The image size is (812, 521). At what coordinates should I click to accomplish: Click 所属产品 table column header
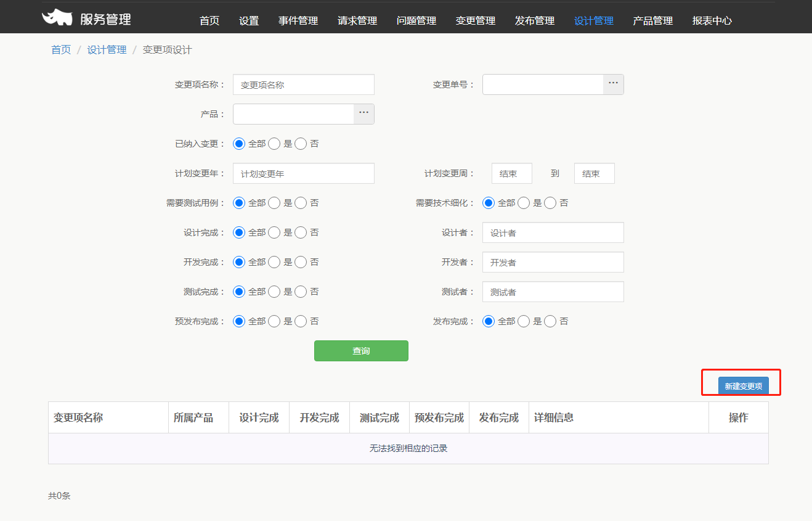coord(199,417)
